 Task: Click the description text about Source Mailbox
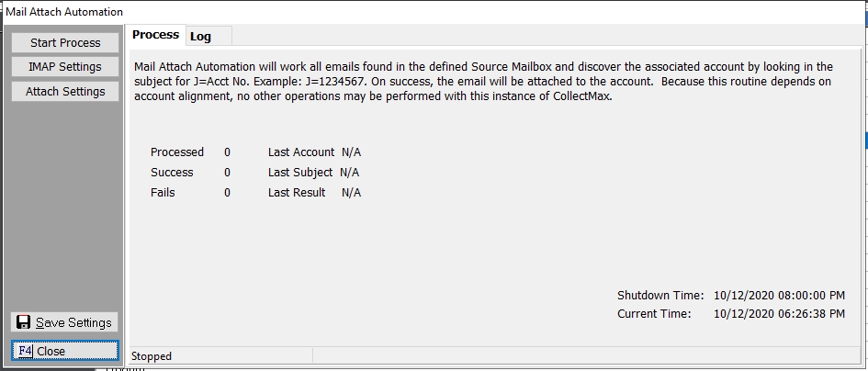483,82
